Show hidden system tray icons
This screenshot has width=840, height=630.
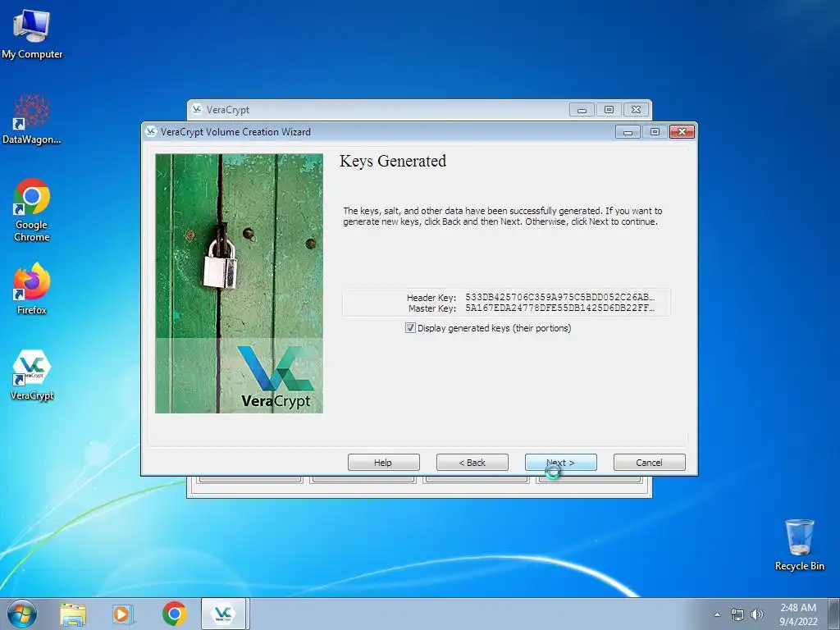coord(717,614)
